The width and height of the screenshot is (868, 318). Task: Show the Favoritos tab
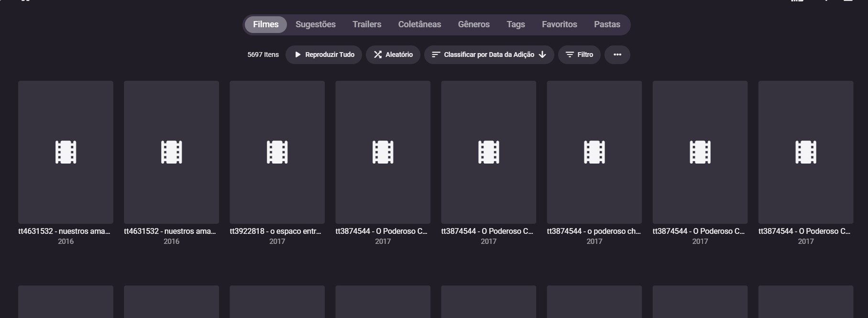[x=559, y=24]
